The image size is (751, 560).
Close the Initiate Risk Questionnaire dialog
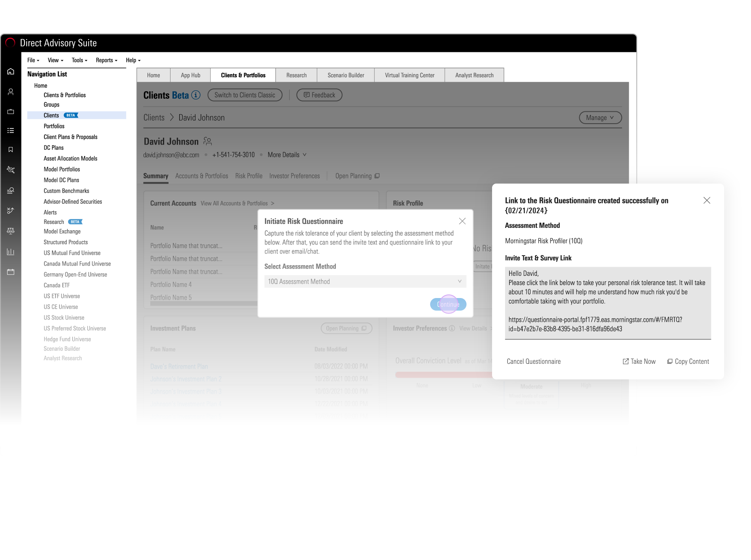point(462,221)
